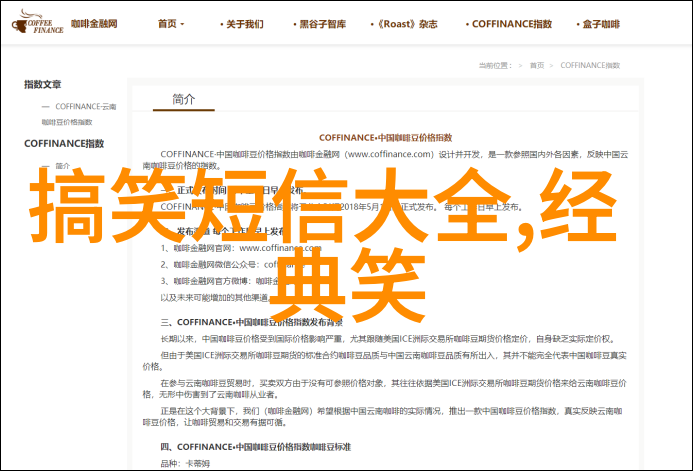Click the COFFINANCE指数 sidebar heading
This screenshot has width=694, height=472.
pyautogui.click(x=64, y=143)
